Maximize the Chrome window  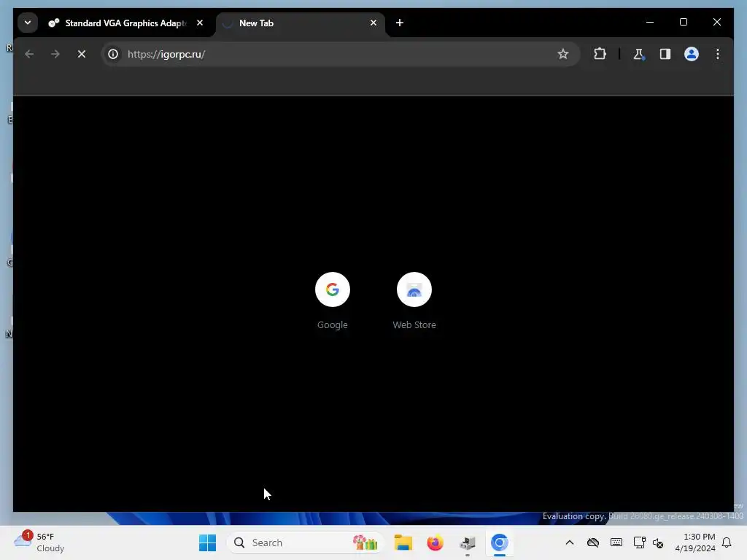point(683,22)
